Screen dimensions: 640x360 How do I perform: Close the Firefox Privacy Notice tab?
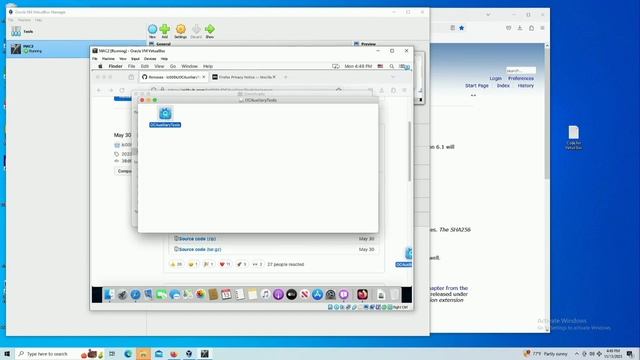click(274, 77)
